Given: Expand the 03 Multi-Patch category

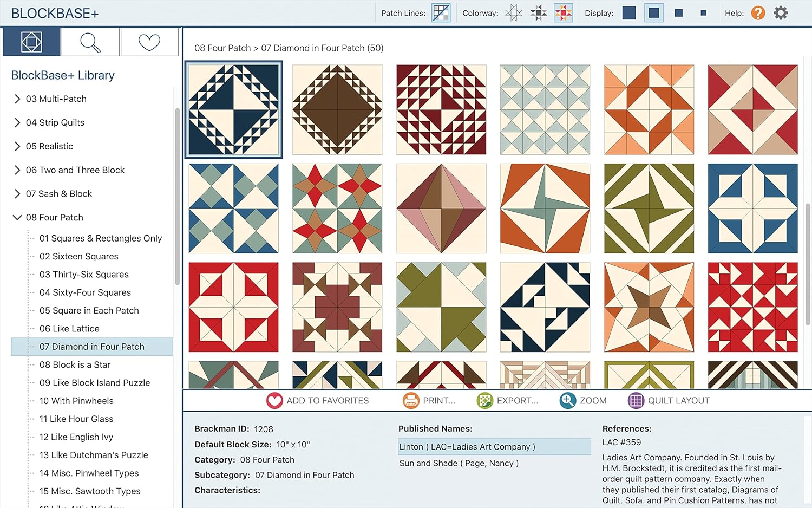Looking at the screenshot, I should click(x=17, y=99).
